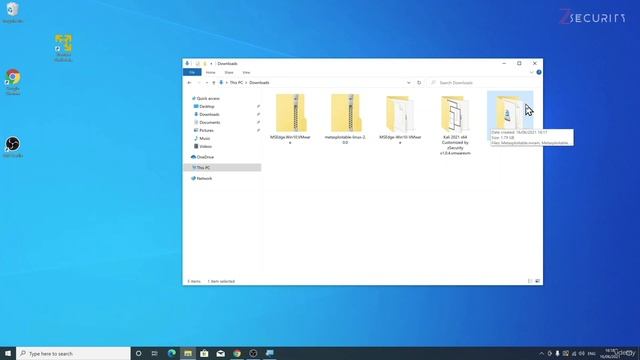This screenshot has height=360, width=640.
Task: Switch to the Details view layout
Action: pos(530,281)
